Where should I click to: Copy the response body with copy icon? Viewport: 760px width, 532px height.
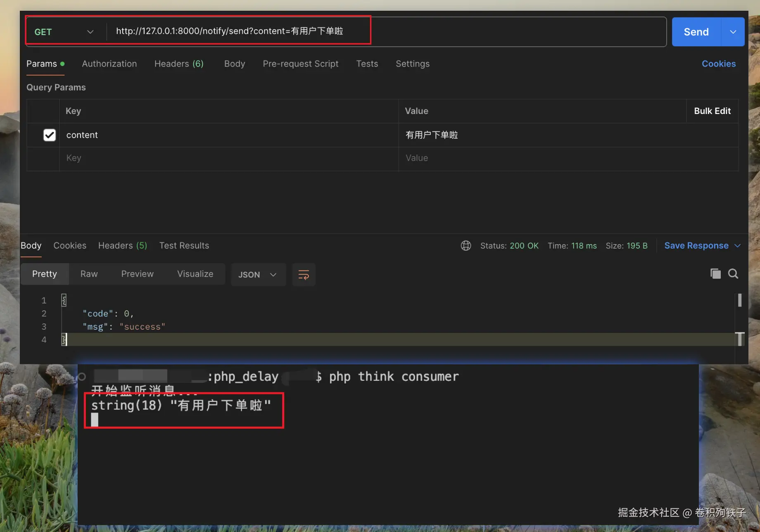pyautogui.click(x=715, y=273)
